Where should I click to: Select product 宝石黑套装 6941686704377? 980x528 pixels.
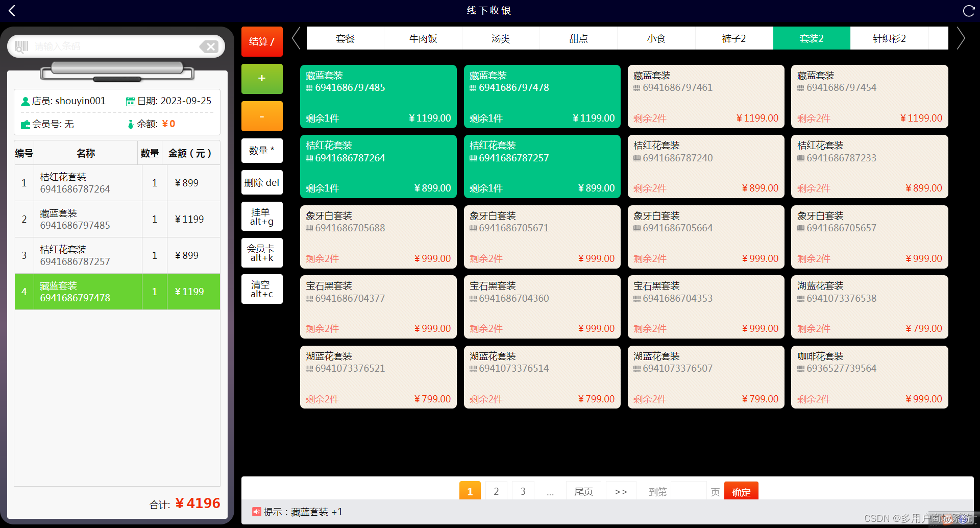(378, 307)
